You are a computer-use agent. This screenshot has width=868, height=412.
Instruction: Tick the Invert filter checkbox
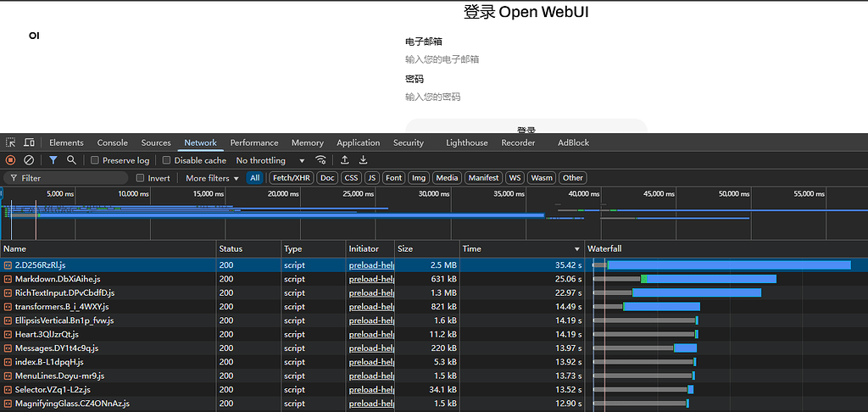140,178
